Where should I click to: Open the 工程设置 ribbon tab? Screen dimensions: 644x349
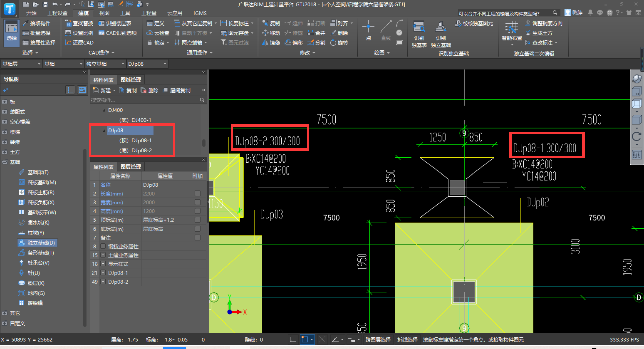point(57,13)
